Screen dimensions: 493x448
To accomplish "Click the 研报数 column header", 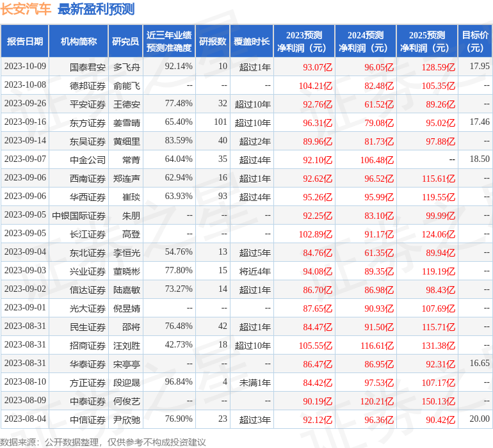I will [x=213, y=41].
